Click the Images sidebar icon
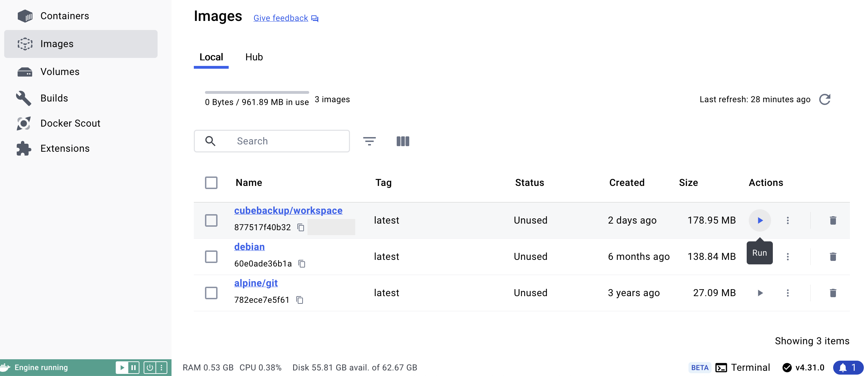The width and height of the screenshot is (868, 376). coord(25,44)
